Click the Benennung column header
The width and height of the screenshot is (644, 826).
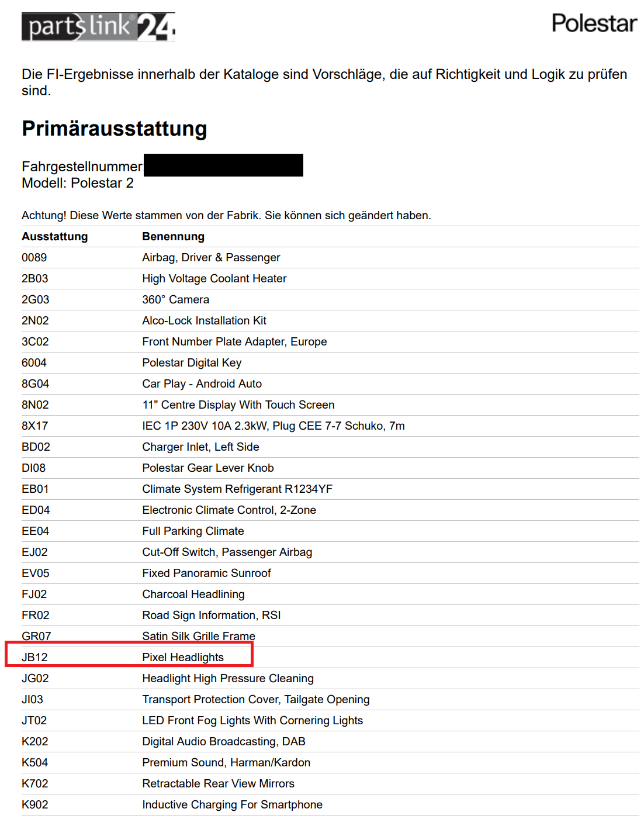coord(173,236)
